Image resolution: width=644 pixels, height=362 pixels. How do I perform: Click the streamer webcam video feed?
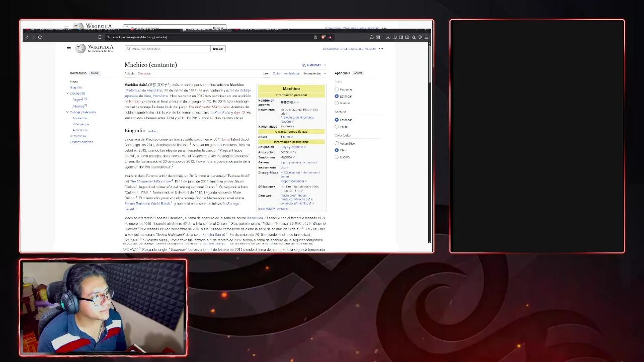point(103,308)
